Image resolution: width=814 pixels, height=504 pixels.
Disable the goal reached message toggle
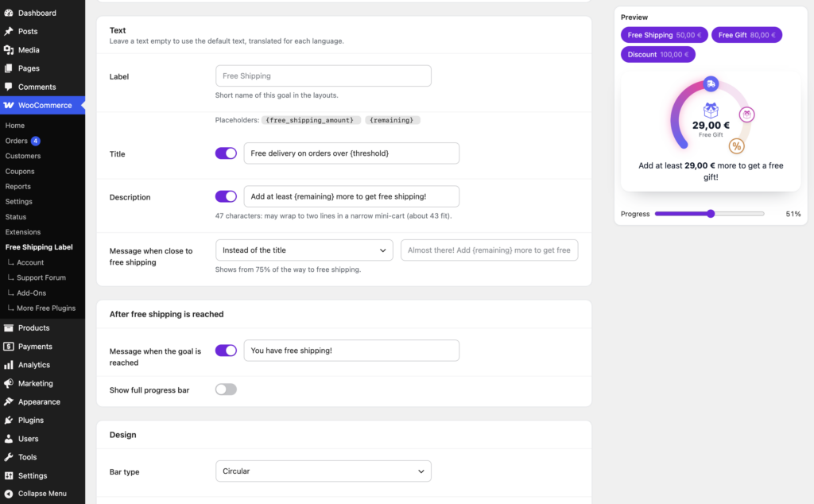tap(226, 351)
